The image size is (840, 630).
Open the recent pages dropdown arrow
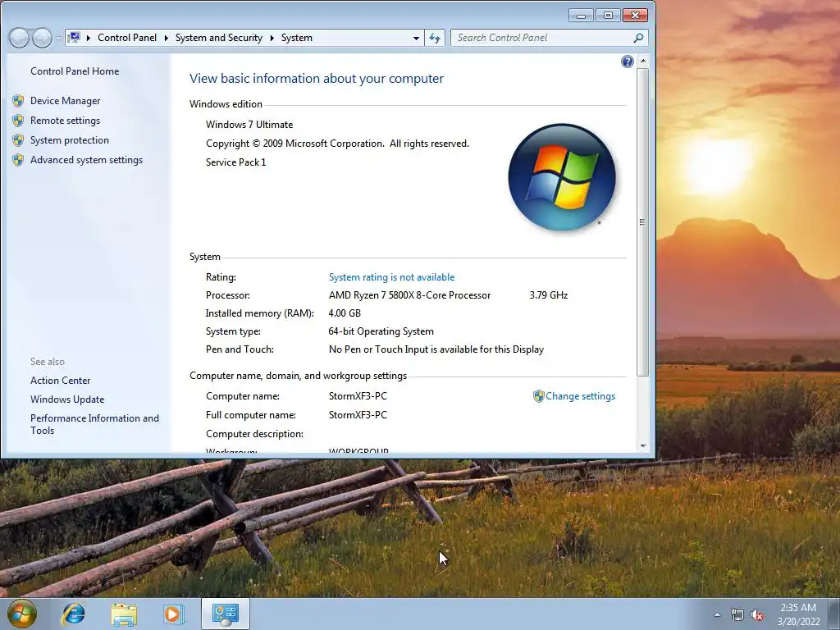point(58,38)
